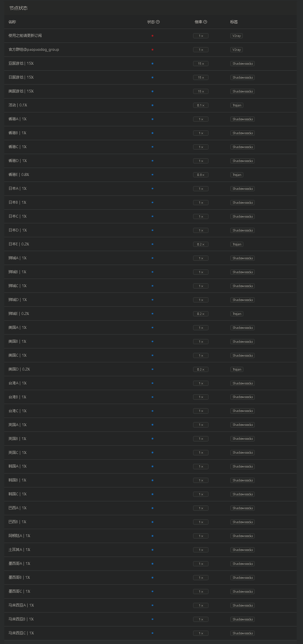Click blue status dot for 香港E | 0.8X
The width and height of the screenshot is (303, 644).
[152, 175]
